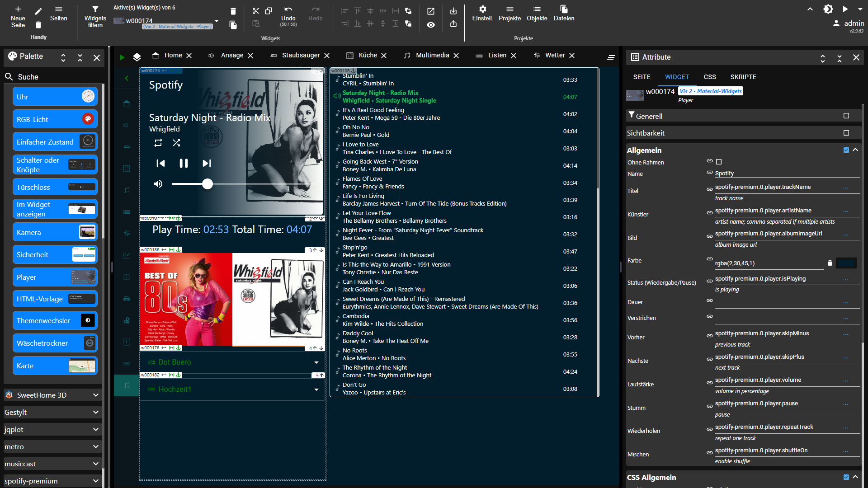Click the speaker mute icon in player
Image resolution: width=868 pixels, height=488 pixels.
158,184
